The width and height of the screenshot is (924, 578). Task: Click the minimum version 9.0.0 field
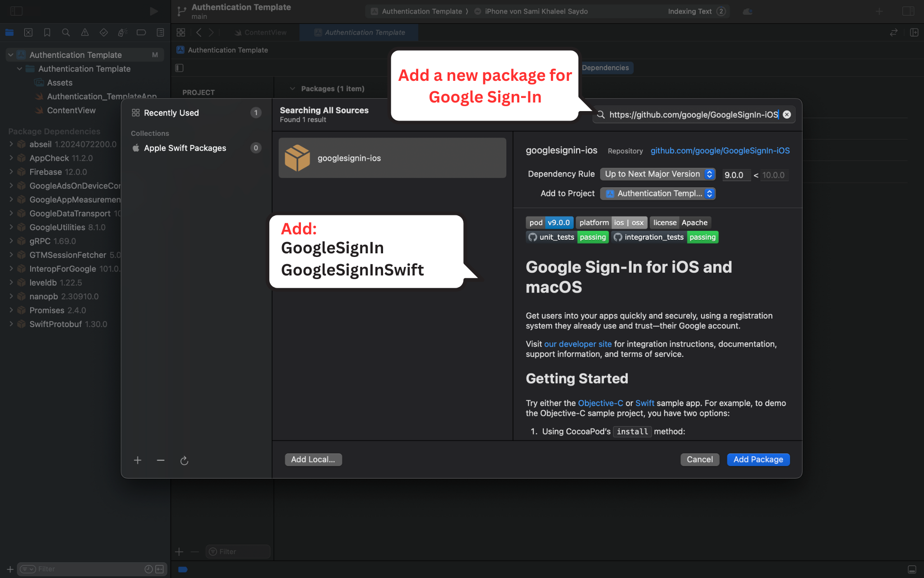pyautogui.click(x=735, y=175)
